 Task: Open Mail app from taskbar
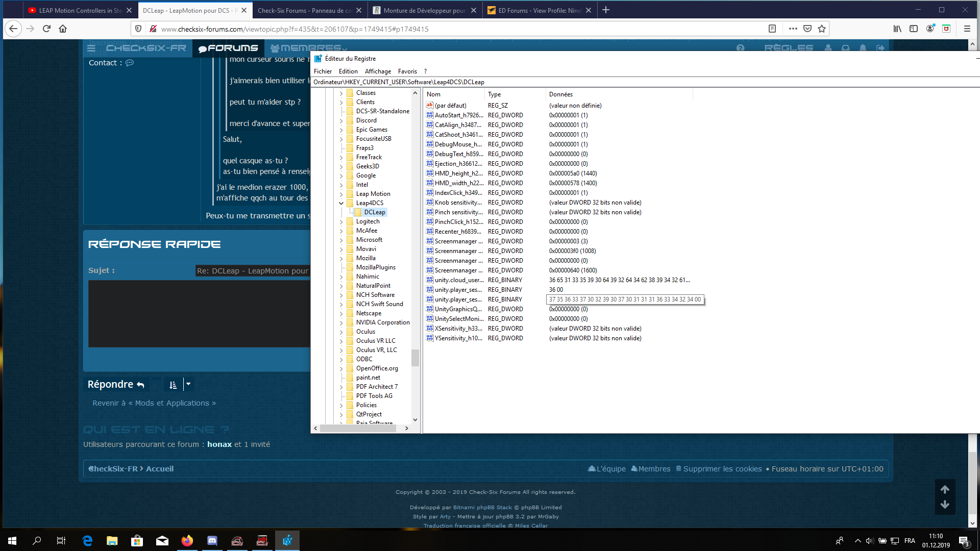pos(162,541)
